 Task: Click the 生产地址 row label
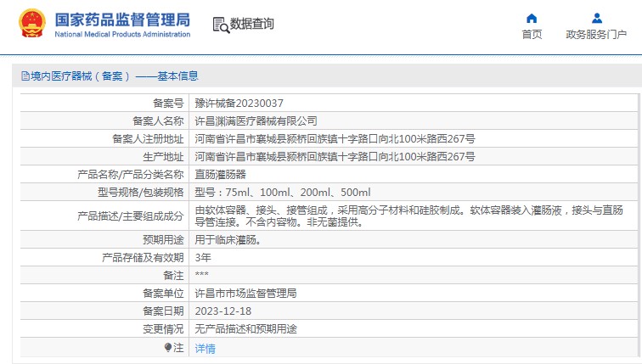[x=163, y=157]
